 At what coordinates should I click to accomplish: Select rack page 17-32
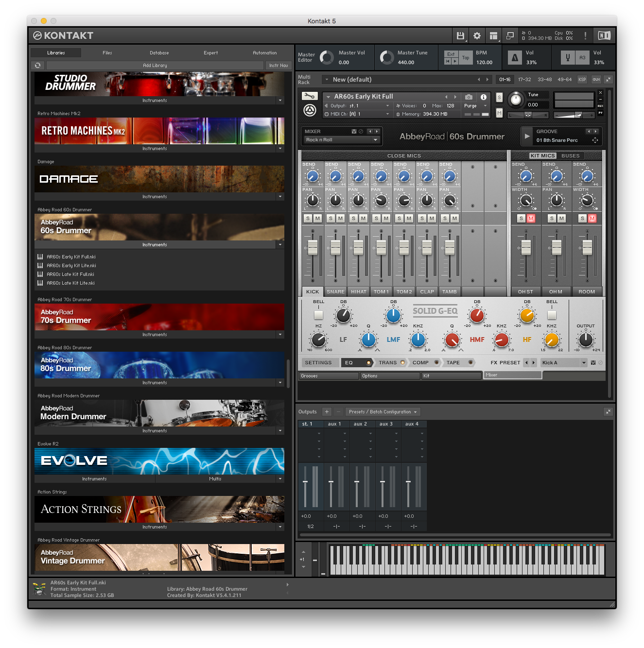pos(524,79)
